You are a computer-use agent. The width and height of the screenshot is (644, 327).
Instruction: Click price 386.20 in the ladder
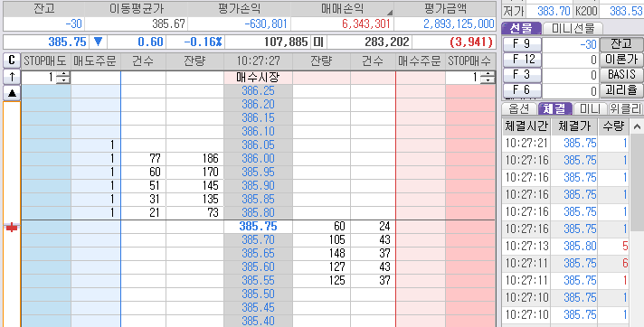click(x=258, y=105)
